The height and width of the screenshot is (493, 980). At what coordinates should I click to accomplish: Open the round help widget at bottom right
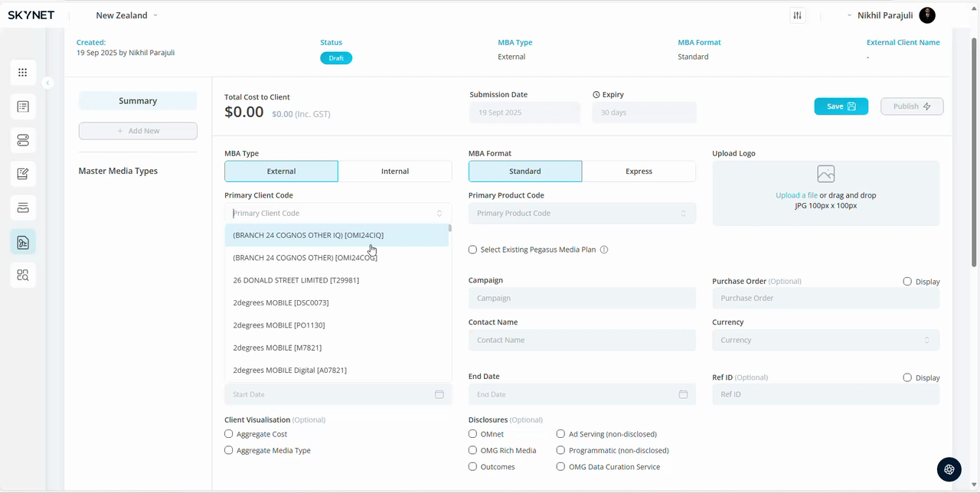(949, 469)
